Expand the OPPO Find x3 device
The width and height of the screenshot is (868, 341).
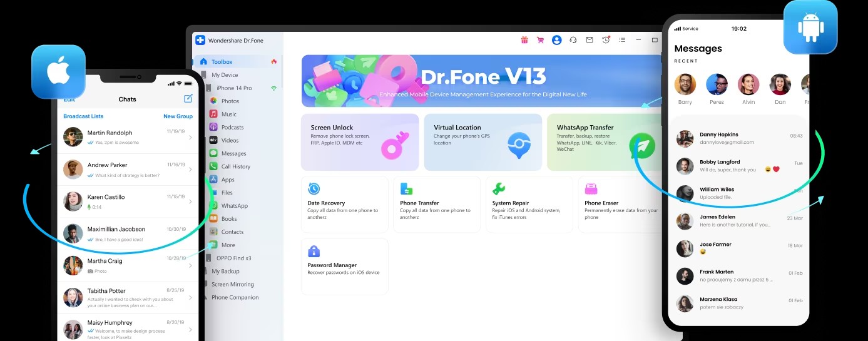coord(233,258)
